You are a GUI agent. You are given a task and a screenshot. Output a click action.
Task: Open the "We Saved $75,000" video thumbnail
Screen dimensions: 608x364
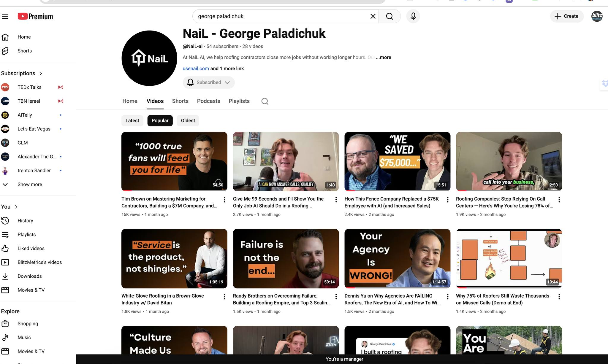pos(397,161)
